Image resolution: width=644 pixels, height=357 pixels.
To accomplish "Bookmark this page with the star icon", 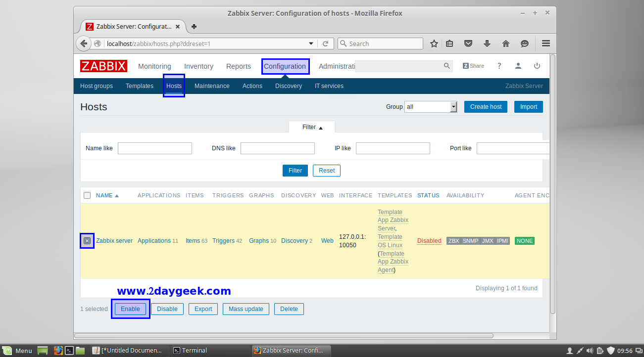I will (x=434, y=44).
